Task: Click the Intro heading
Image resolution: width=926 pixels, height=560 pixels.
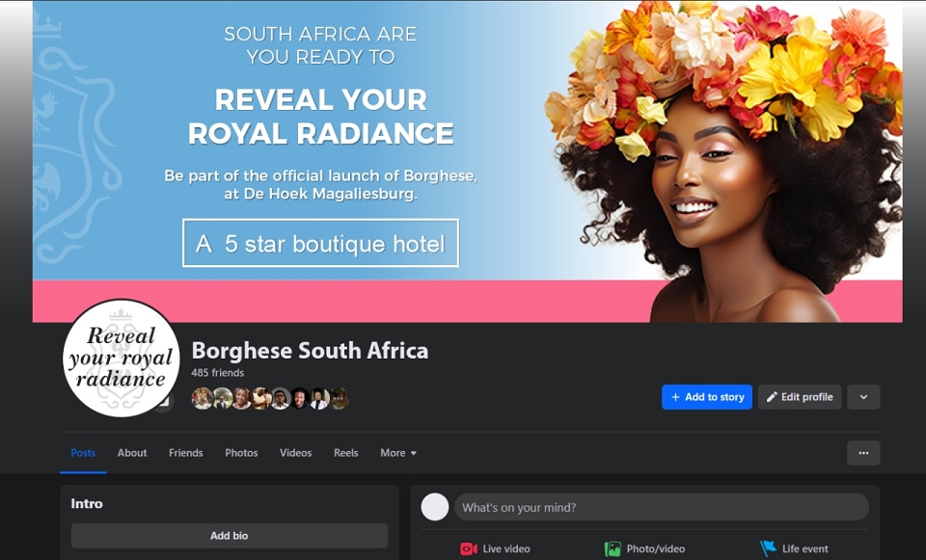Action: point(86,503)
